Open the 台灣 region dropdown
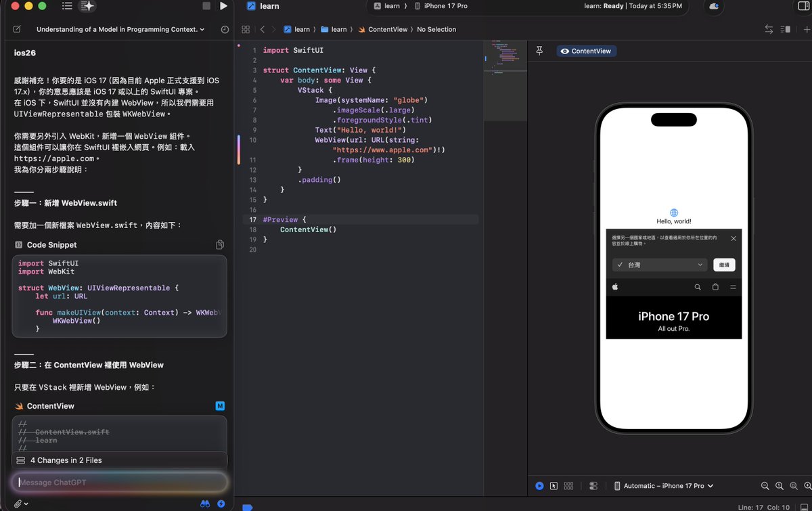Screen dimensions: 812x511 (x=660, y=265)
